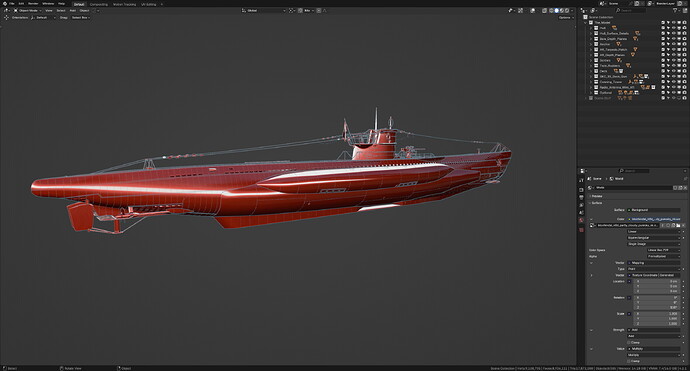690x371 pixels.
Task: Expand the Conning_Tower item in outliner
Action: point(591,82)
